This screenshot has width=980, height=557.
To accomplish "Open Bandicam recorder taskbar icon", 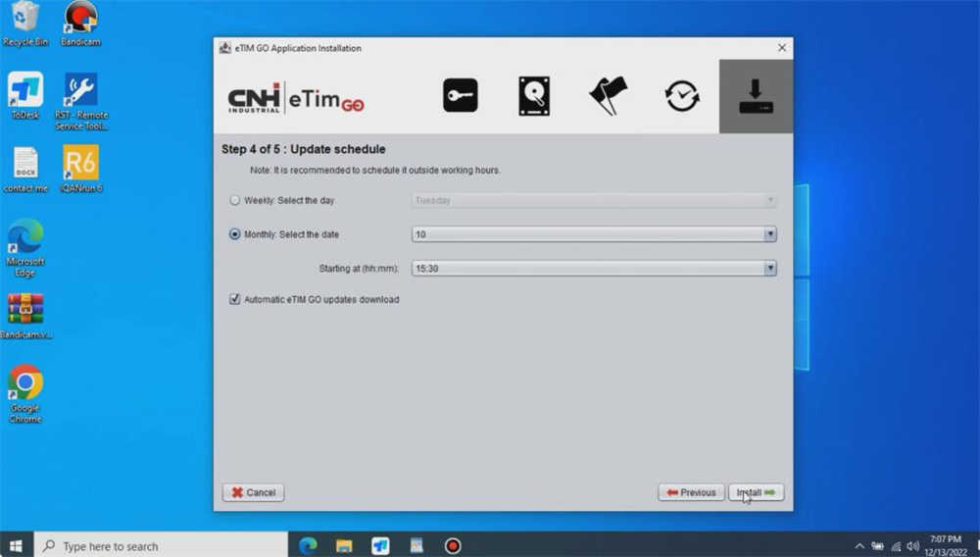I will click(453, 546).
